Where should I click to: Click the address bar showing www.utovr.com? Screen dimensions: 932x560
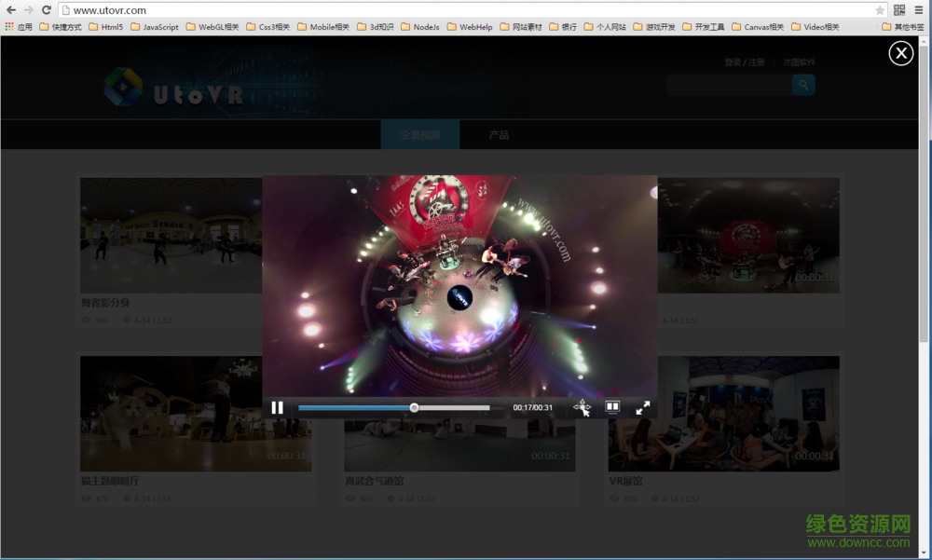pyautogui.click(x=466, y=10)
